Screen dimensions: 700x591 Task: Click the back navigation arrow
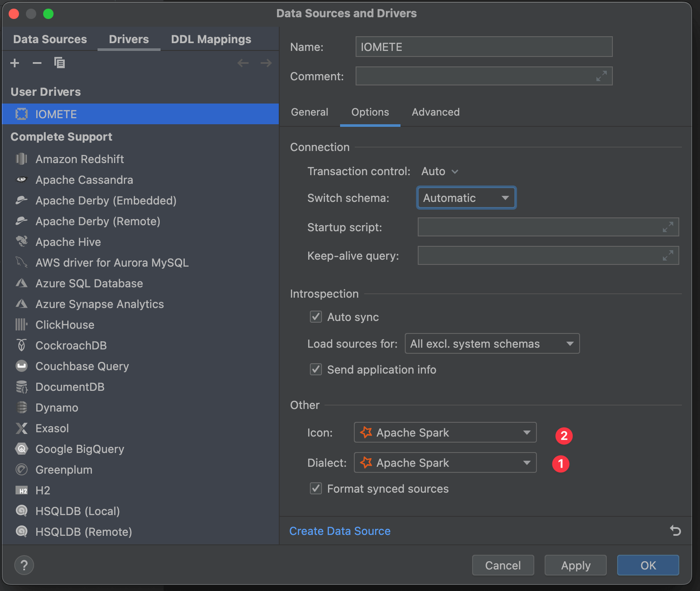(243, 63)
